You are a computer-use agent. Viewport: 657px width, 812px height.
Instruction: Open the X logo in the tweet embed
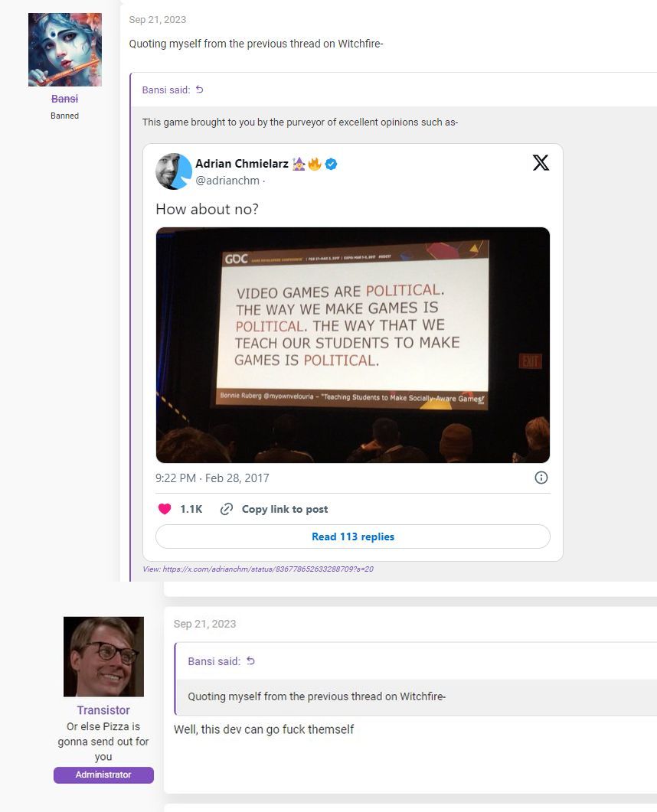(x=541, y=162)
